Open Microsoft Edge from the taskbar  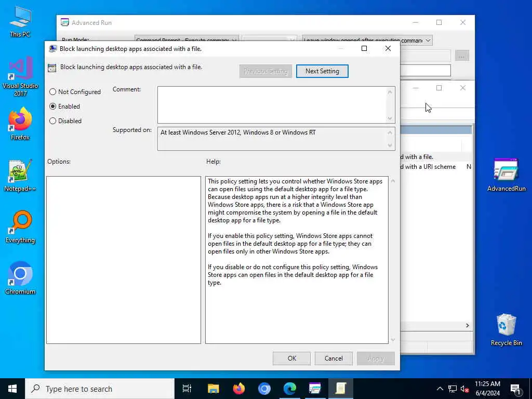click(x=290, y=389)
